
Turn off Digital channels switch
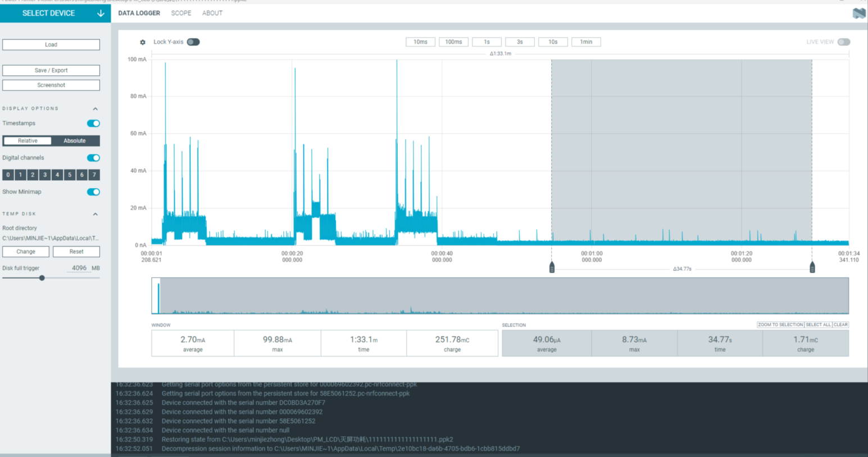click(93, 158)
